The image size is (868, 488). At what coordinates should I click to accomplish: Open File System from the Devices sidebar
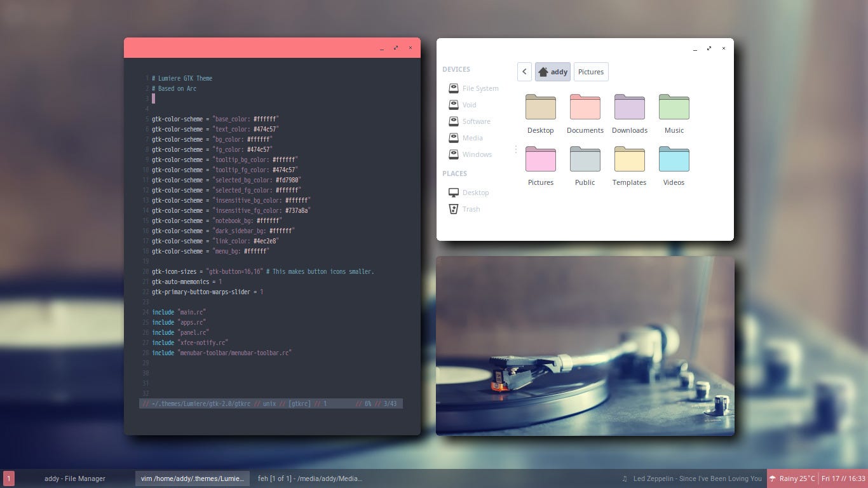click(x=480, y=88)
